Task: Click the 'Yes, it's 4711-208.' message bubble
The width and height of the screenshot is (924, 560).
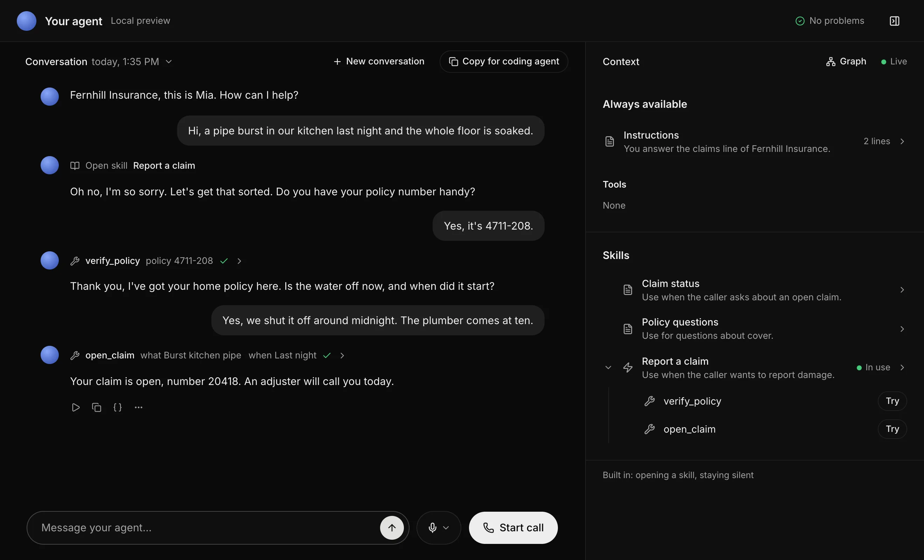Action: (x=488, y=226)
